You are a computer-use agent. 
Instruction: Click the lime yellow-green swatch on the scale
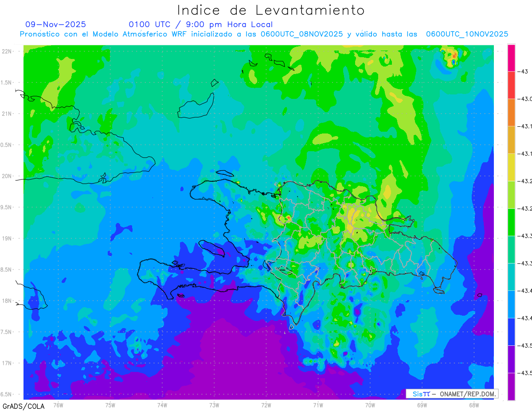click(x=511, y=195)
